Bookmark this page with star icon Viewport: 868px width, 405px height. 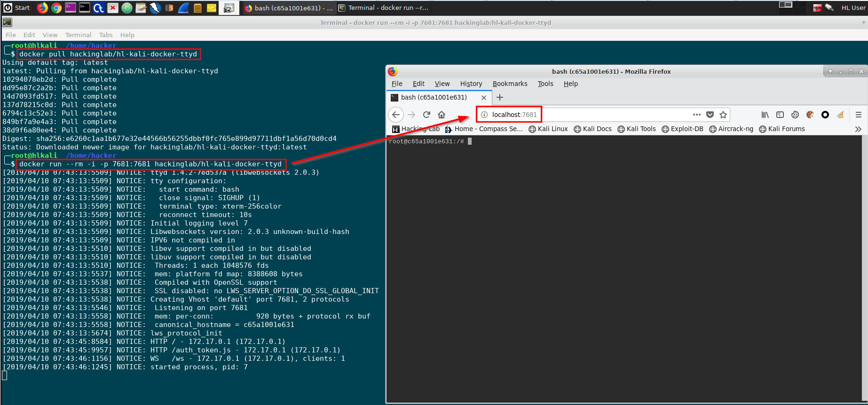(723, 115)
